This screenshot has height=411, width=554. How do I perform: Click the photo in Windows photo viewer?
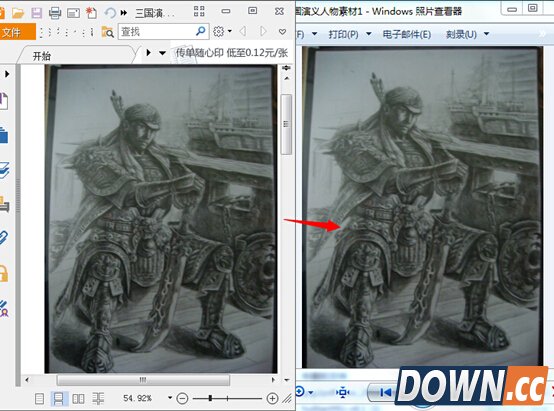click(423, 207)
